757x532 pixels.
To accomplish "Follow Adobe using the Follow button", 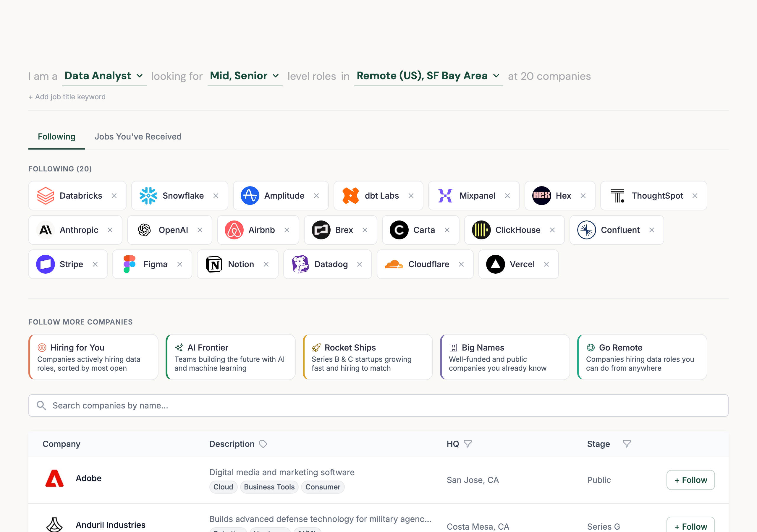I will click(x=691, y=480).
